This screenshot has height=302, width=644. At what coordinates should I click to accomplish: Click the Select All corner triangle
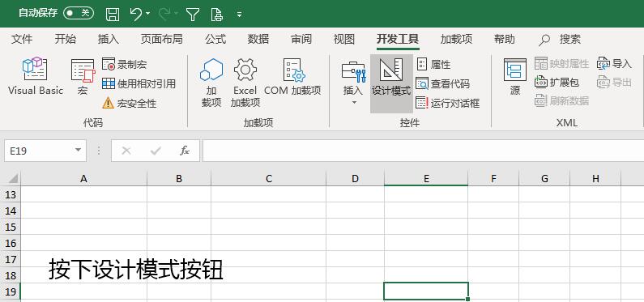coord(13,178)
